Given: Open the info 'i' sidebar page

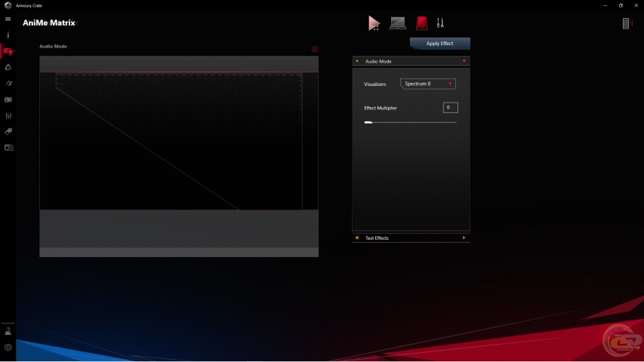Looking at the screenshot, I should point(8,35).
